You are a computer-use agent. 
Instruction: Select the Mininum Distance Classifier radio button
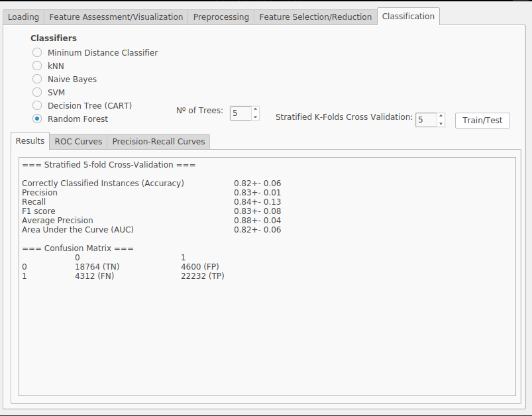click(37, 52)
